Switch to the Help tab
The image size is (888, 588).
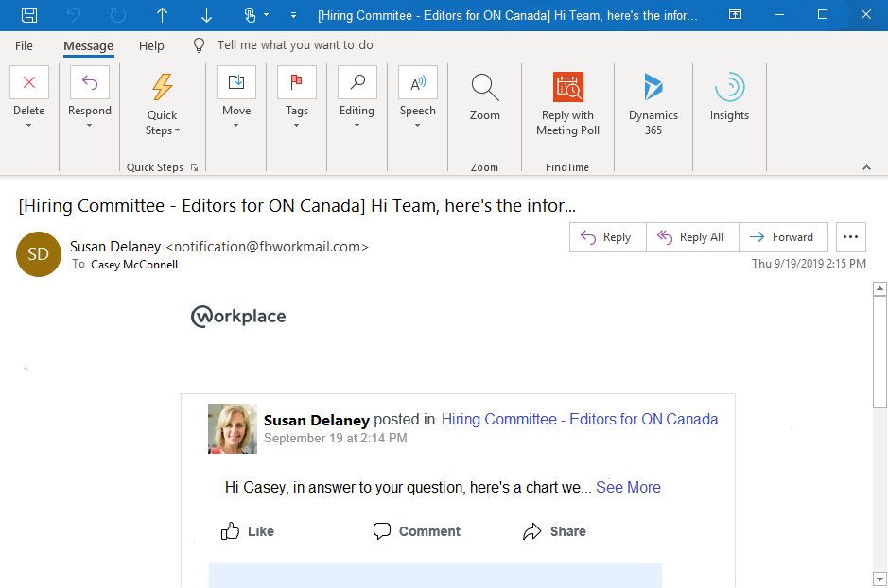coord(151,45)
